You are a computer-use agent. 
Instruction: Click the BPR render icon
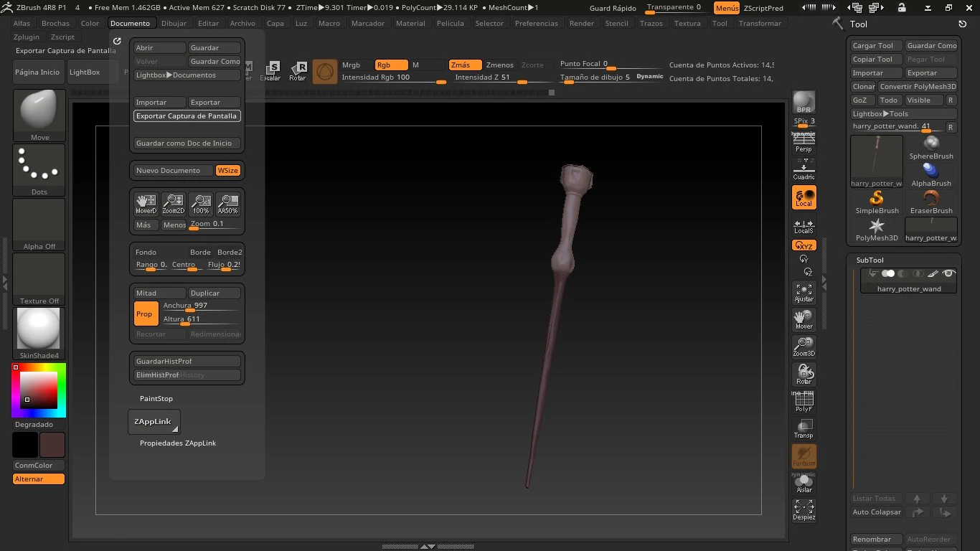pos(804,102)
